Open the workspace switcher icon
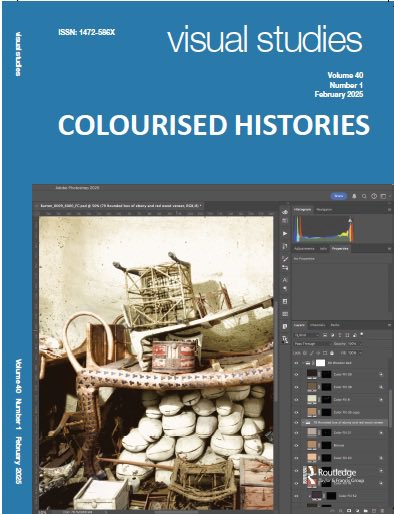Viewport: 394px width, 514px height. [383, 196]
